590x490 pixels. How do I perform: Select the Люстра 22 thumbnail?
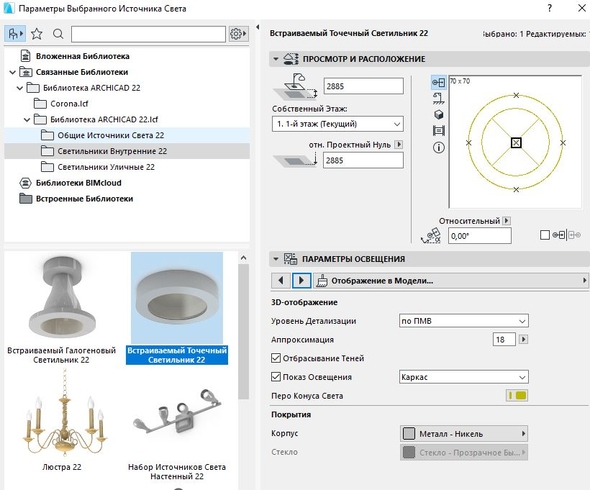62,422
